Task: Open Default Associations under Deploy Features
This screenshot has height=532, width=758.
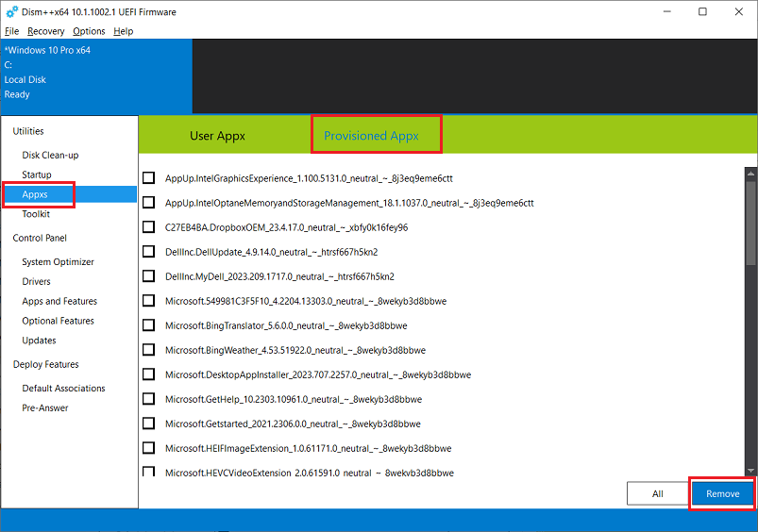Action: coord(63,389)
